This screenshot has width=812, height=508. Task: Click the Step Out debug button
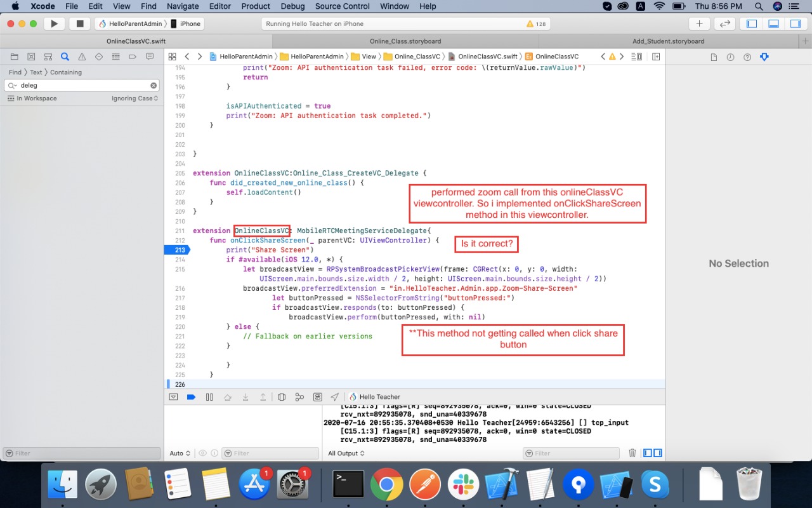click(263, 397)
